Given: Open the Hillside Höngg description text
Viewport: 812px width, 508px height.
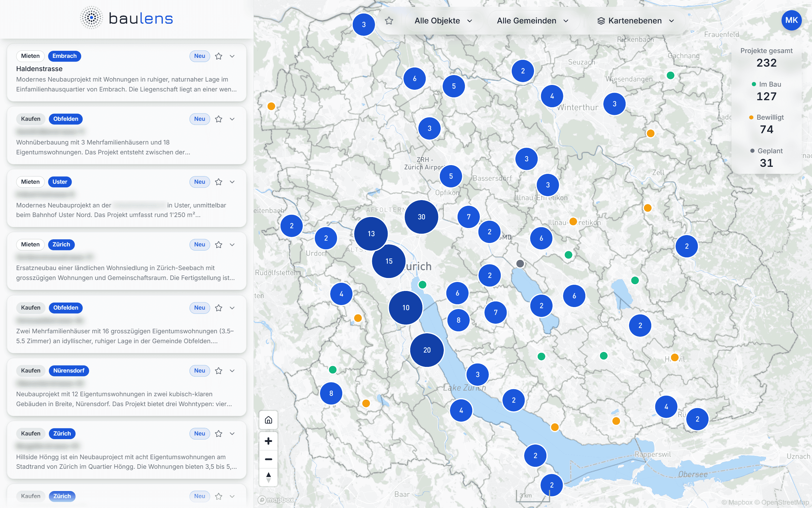Looking at the screenshot, I should [x=127, y=462].
